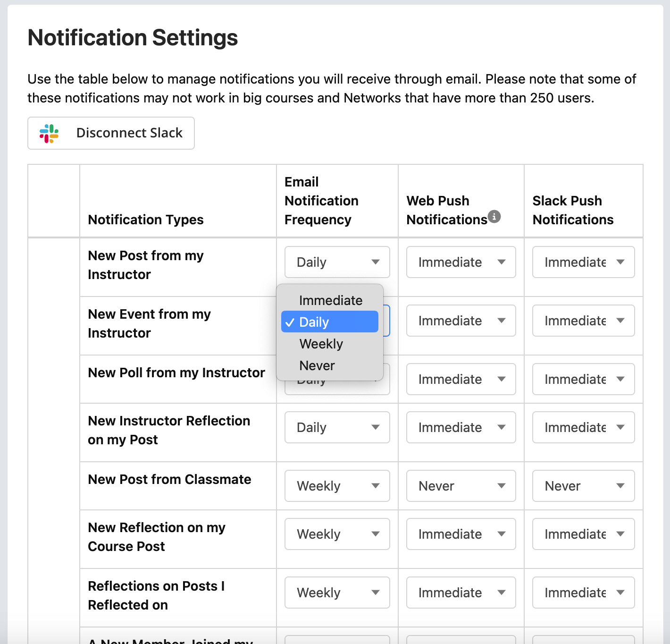Open web push dropdown for New Event from my Instructor
The image size is (670, 644).
[x=461, y=321]
